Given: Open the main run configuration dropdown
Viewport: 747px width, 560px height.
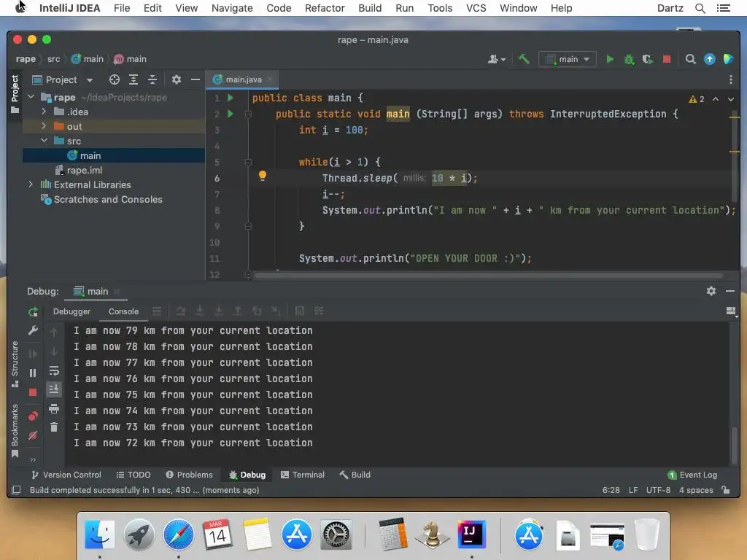Looking at the screenshot, I should (x=568, y=59).
